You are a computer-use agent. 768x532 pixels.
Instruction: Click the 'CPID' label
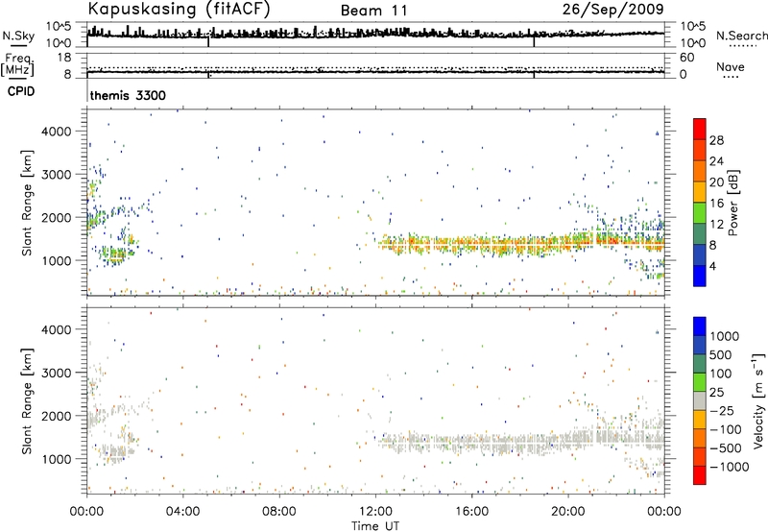click(21, 91)
